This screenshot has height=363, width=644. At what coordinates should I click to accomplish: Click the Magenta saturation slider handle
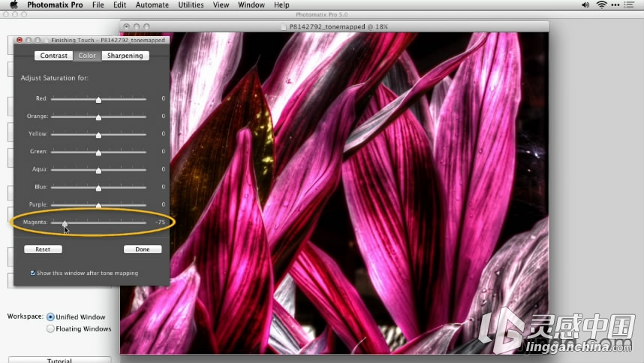(x=65, y=224)
